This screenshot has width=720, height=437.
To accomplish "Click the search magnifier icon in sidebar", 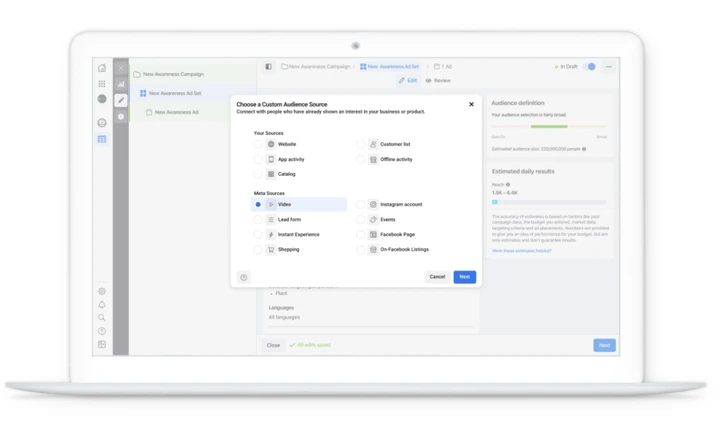I will 102,318.
